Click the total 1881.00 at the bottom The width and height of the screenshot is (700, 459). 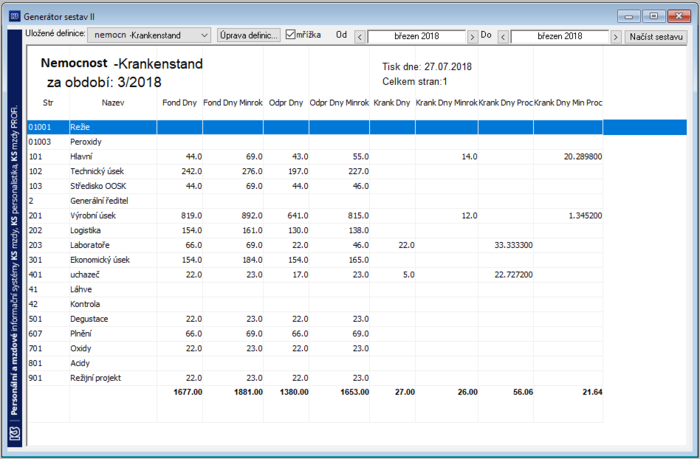[248, 392]
